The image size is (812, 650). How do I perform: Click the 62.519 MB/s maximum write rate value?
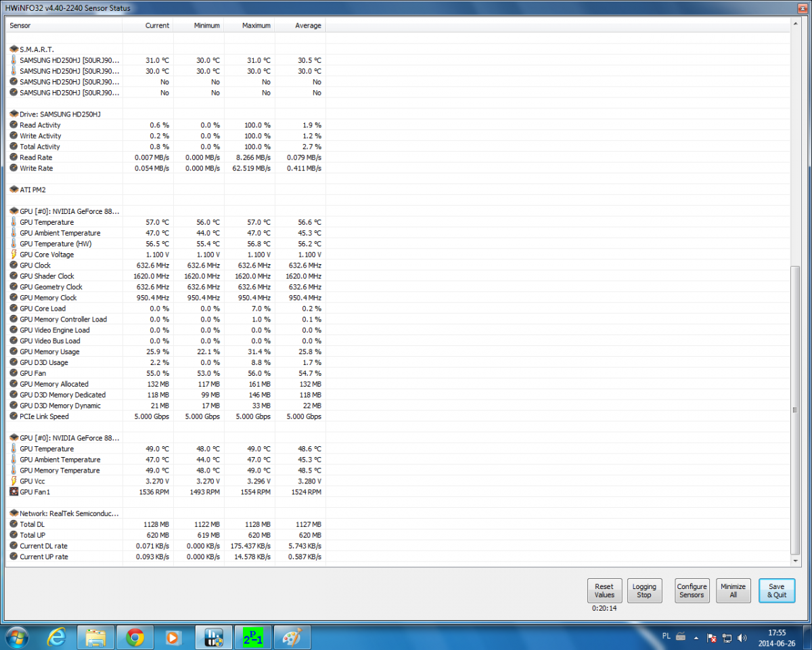[x=250, y=168]
